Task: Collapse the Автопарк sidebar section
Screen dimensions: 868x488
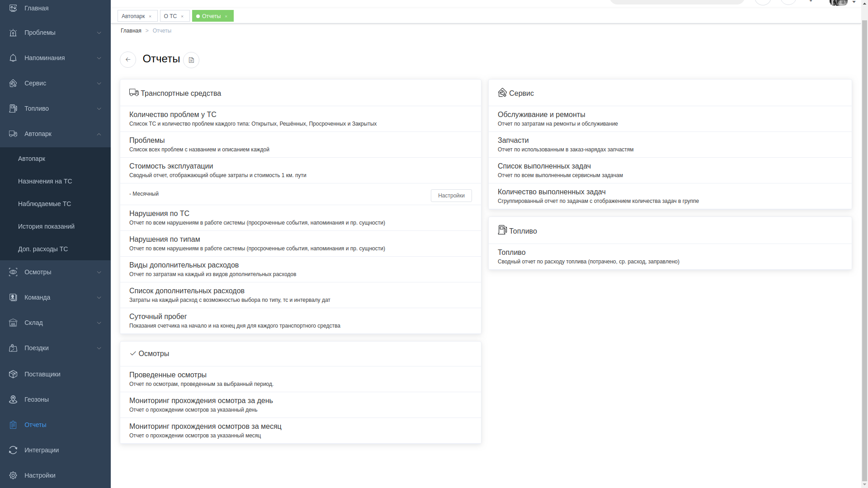Action: (x=99, y=134)
